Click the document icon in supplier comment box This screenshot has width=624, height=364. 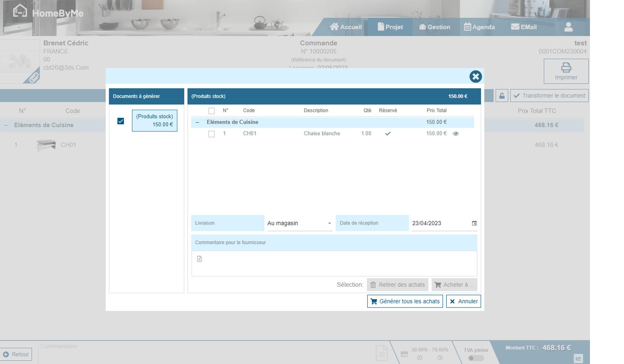point(199,259)
